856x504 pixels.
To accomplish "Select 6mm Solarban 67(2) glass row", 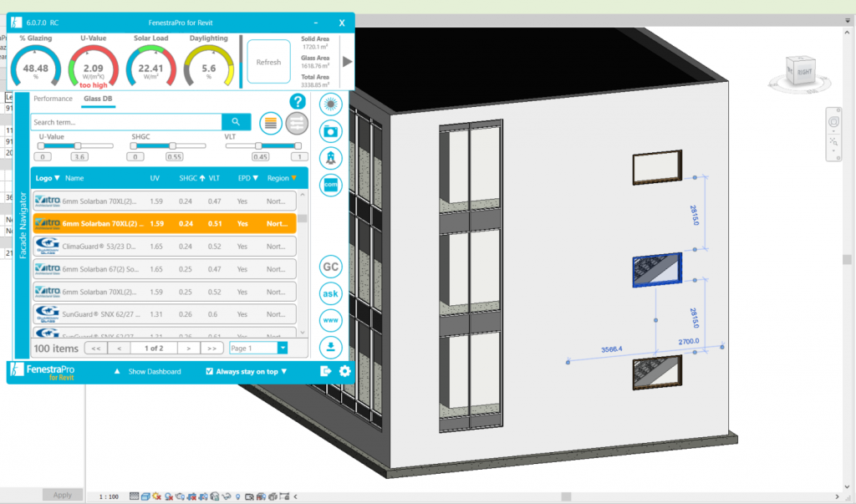I will click(x=165, y=269).
